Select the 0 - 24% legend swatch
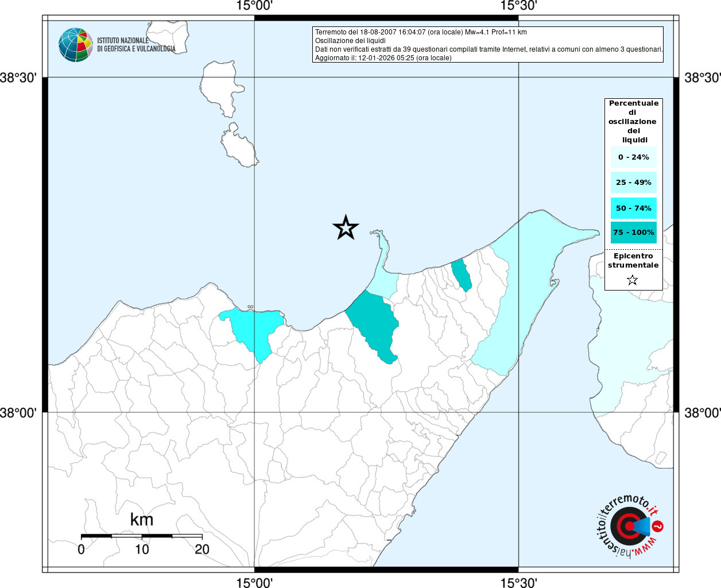This screenshot has height=588, width=721. click(633, 157)
